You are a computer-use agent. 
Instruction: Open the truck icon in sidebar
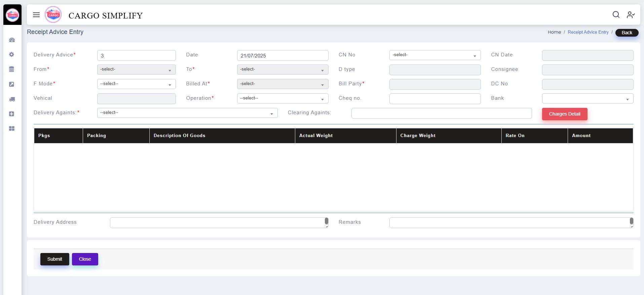click(12, 99)
